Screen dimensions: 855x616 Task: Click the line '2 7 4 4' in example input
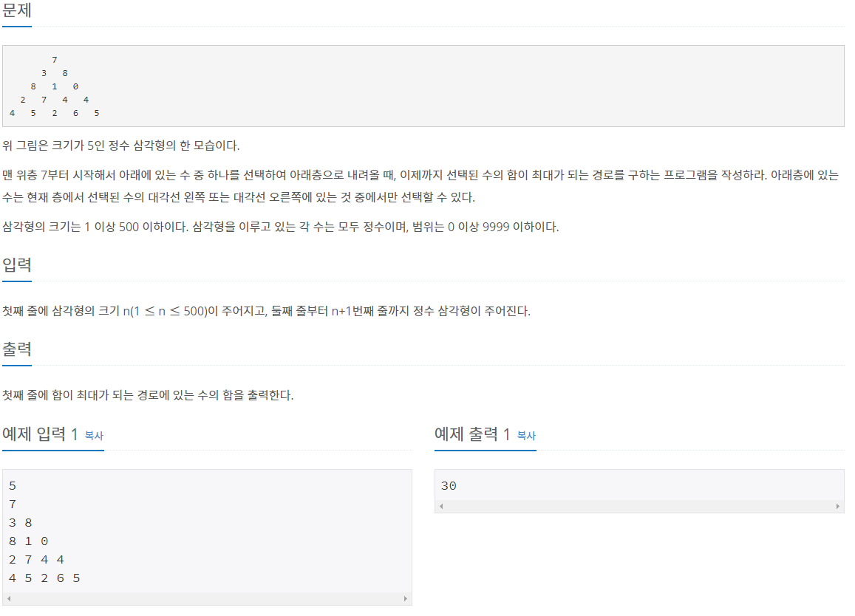[36, 560]
